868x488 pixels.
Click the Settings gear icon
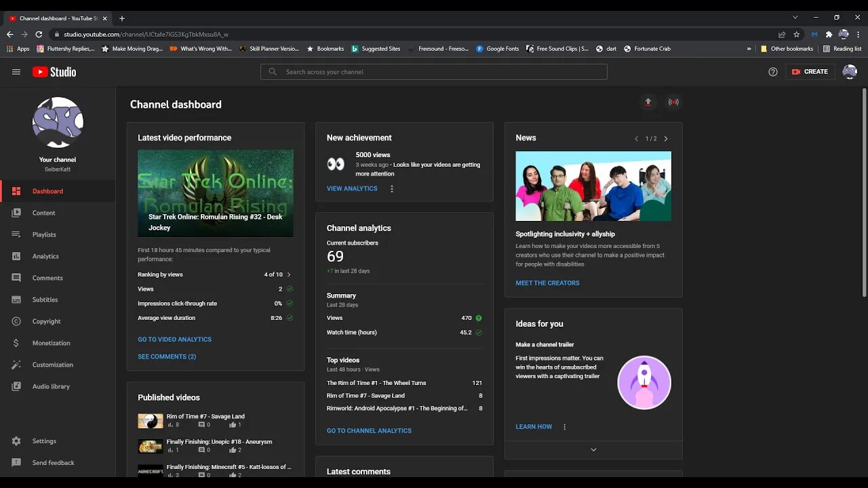(x=16, y=441)
